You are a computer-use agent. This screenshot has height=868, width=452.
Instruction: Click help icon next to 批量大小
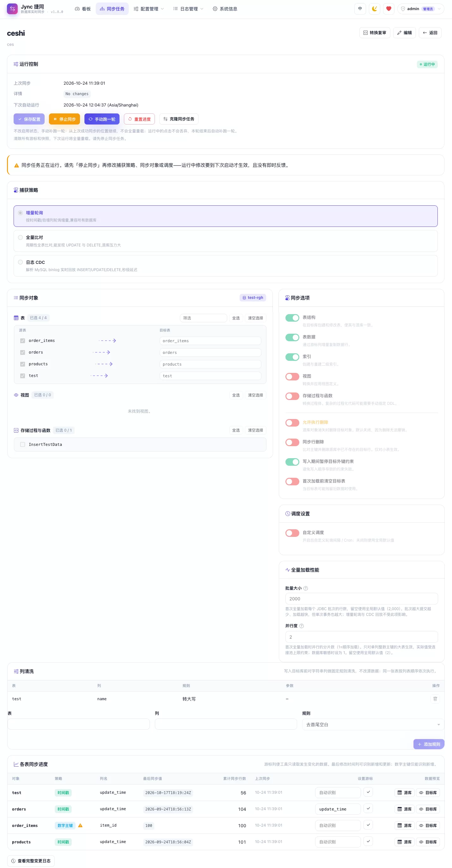click(305, 588)
